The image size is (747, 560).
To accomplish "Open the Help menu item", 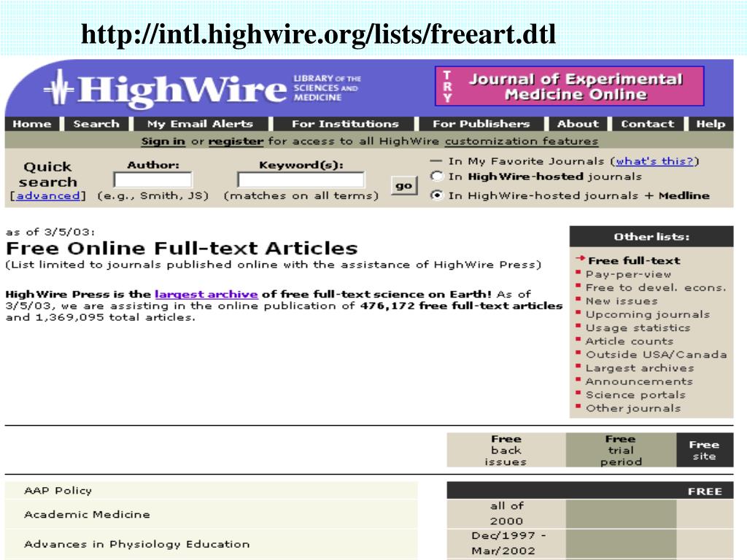I will pyautogui.click(x=711, y=124).
